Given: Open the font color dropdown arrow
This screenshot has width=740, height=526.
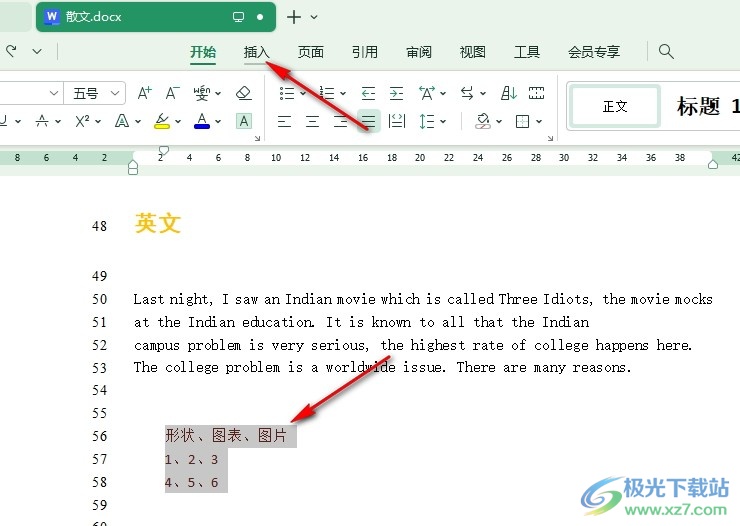Looking at the screenshot, I should coord(218,122).
